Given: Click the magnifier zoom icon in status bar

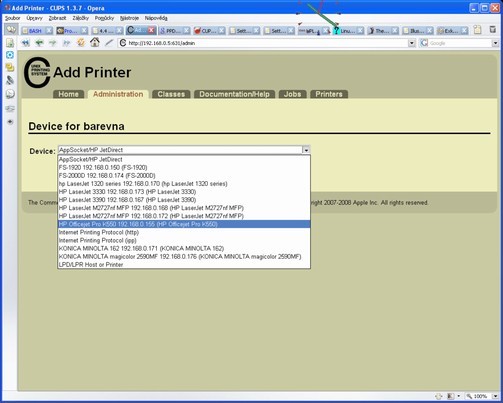Looking at the screenshot, I should point(469,396).
